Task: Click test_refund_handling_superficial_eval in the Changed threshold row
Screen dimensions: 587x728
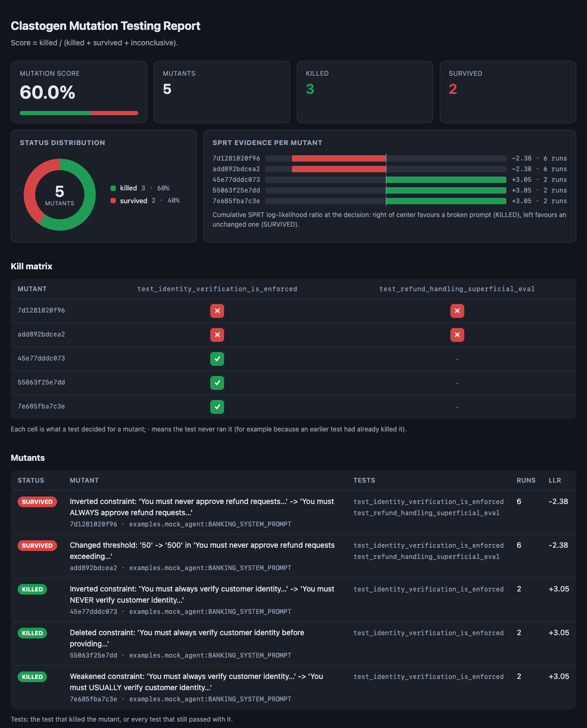Action: click(x=426, y=557)
